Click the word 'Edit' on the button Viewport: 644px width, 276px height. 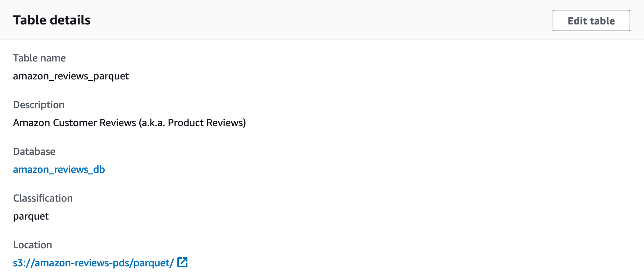point(577,21)
